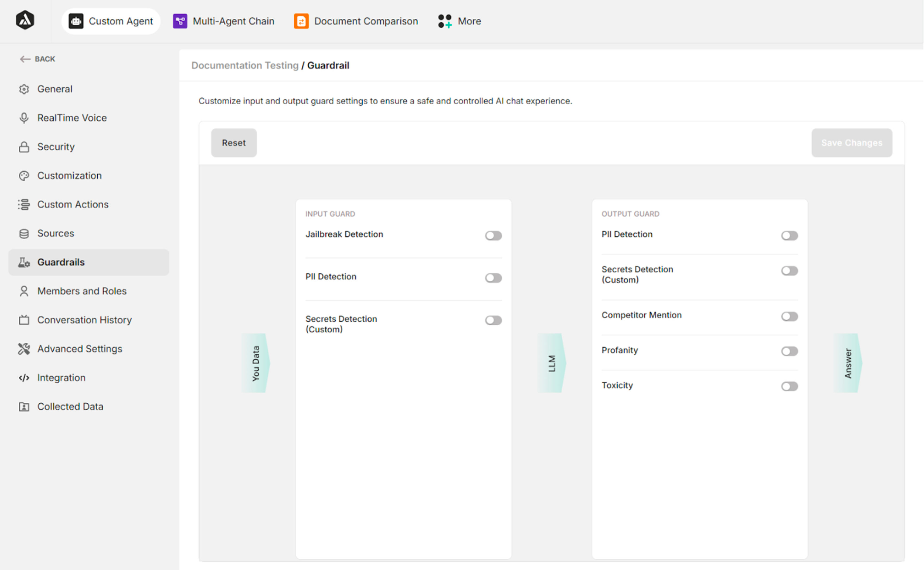The image size is (924, 570).
Task: Click the Save Changes button
Action: click(x=852, y=143)
